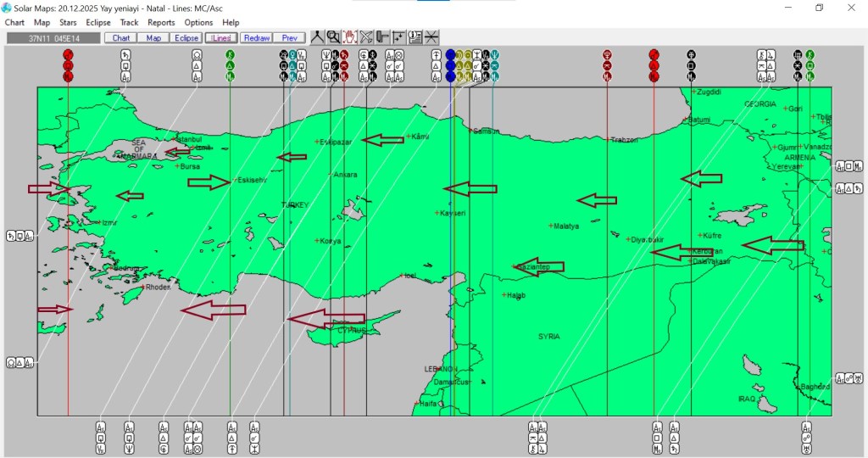Viewport: 868px width, 458px height.
Task: Click the app globe icon in title bar
Action: point(7,8)
